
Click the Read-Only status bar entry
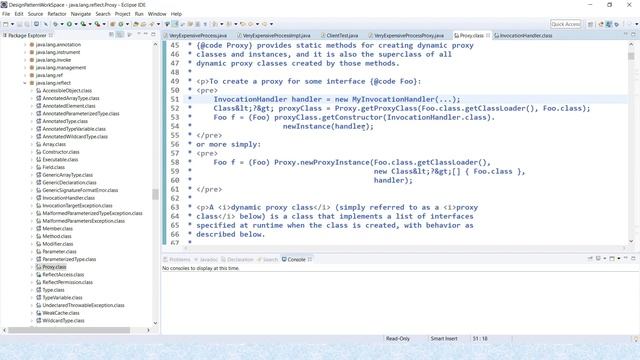[398, 339]
